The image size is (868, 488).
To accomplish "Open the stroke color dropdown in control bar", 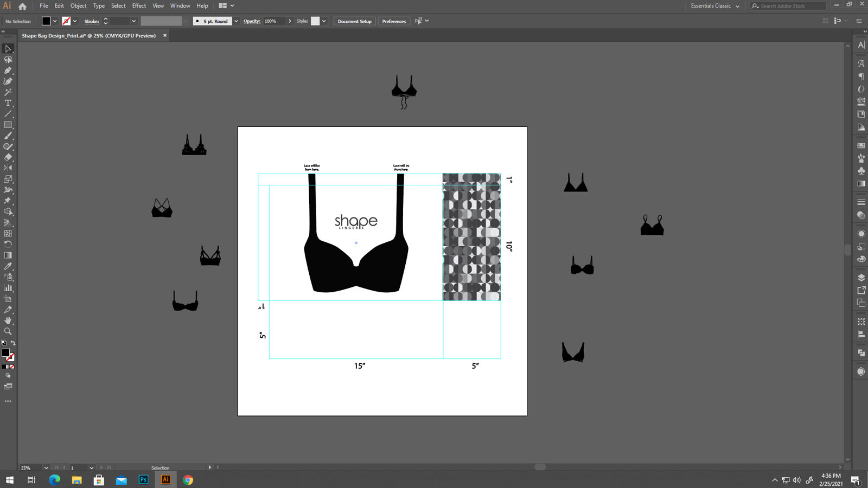I will (75, 21).
